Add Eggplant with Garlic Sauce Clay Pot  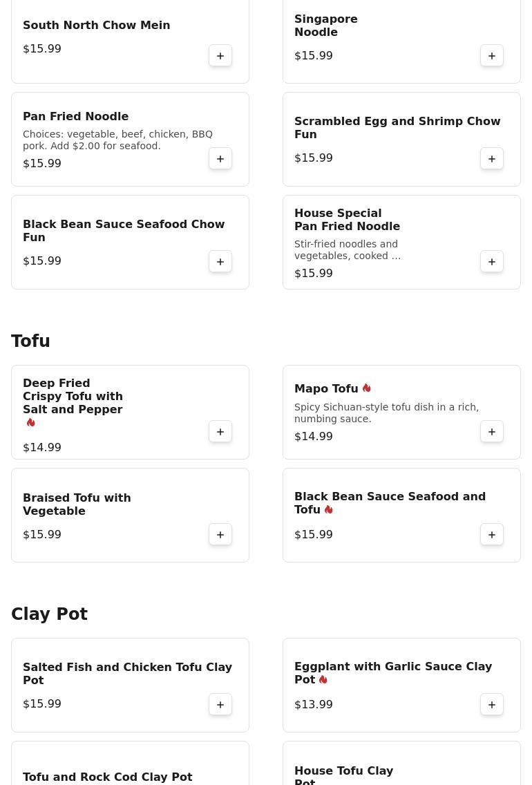(492, 705)
